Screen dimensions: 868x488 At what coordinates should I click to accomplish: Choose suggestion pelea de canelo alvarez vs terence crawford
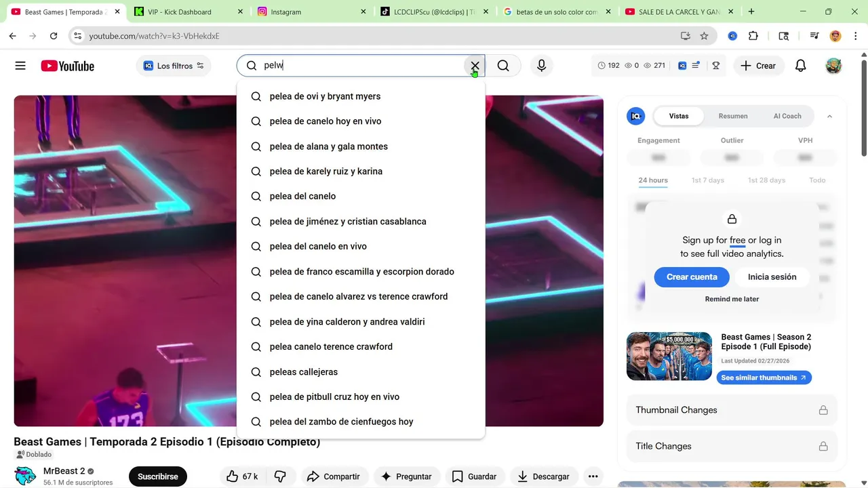(x=361, y=296)
